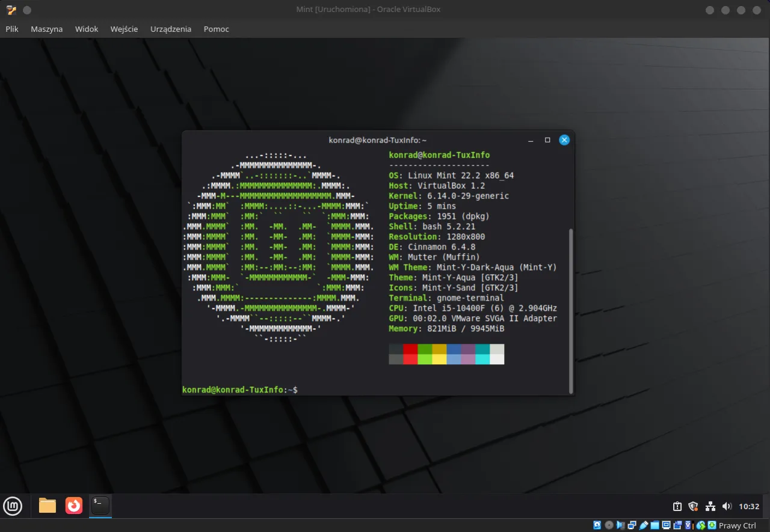Maximize the terminal window
The height and width of the screenshot is (532, 770).
pos(547,140)
